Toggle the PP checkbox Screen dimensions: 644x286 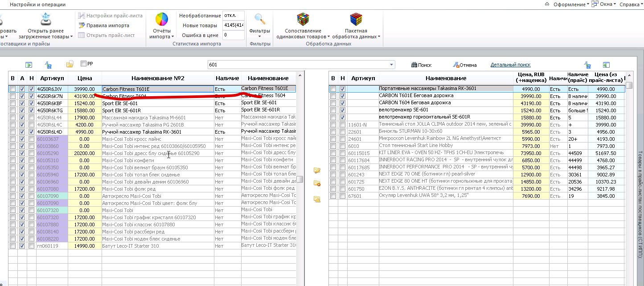point(83,64)
